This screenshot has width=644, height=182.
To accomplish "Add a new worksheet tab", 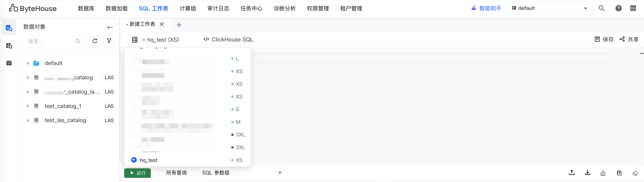I will click(179, 25).
